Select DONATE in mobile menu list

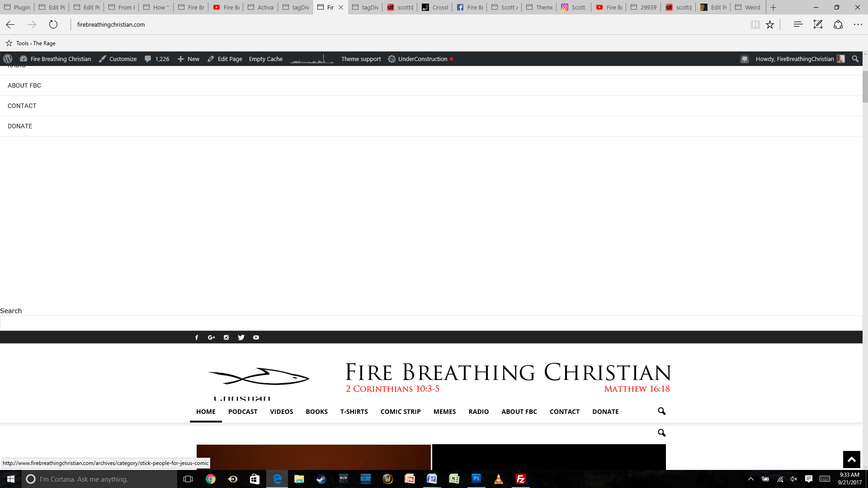pos(20,126)
